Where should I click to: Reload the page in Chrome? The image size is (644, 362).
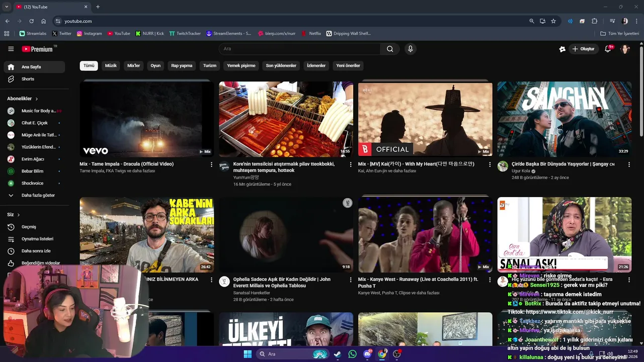click(31, 21)
